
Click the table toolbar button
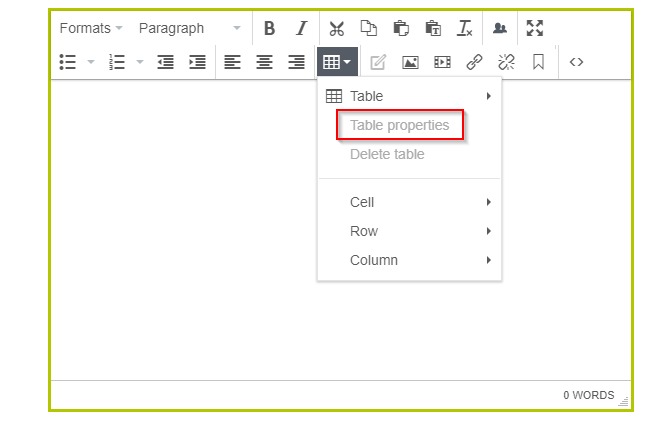337,62
